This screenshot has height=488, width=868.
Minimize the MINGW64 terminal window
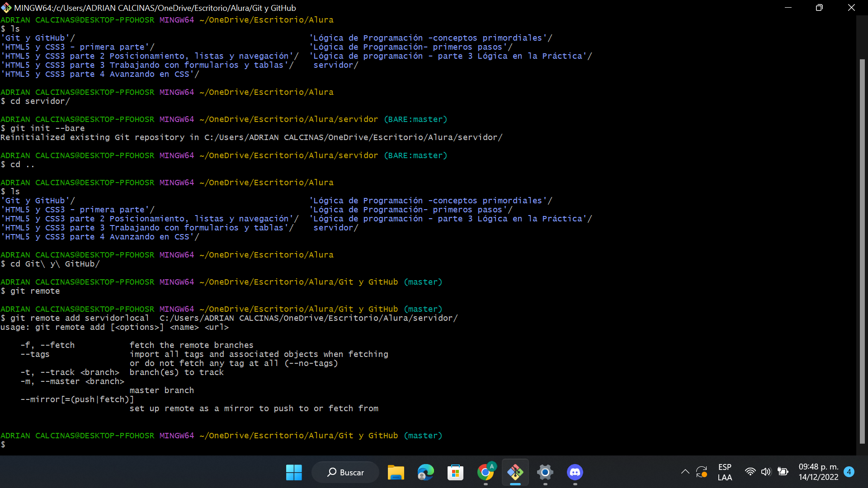click(x=788, y=8)
